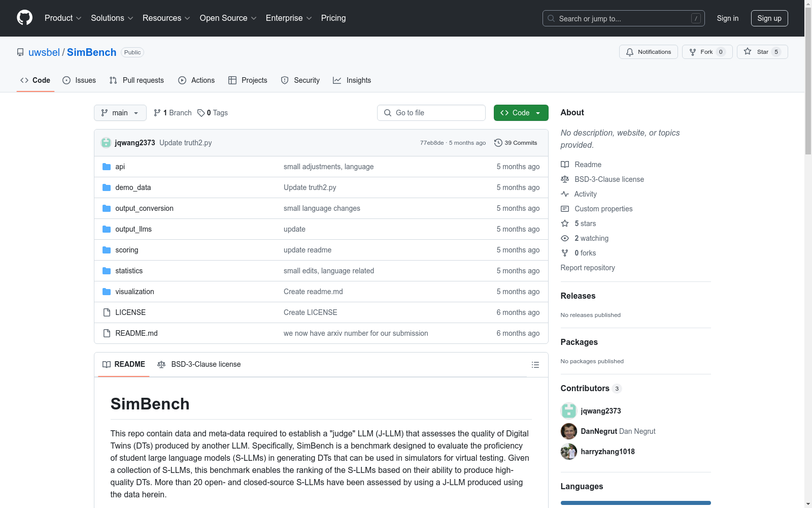Open harryzhang1018 contributor avatar

click(568, 451)
